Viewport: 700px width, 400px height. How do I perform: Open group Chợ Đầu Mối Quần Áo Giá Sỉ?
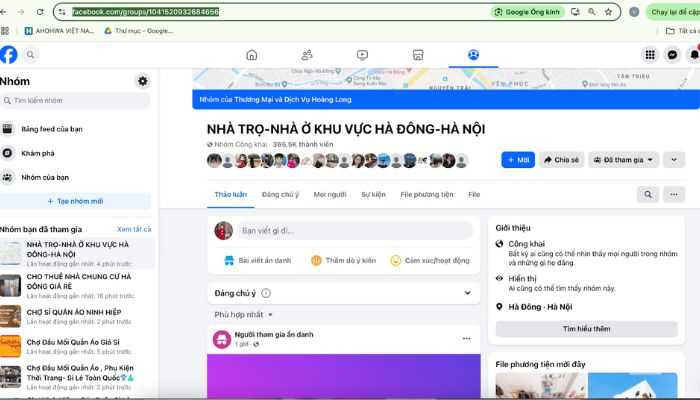click(x=77, y=346)
